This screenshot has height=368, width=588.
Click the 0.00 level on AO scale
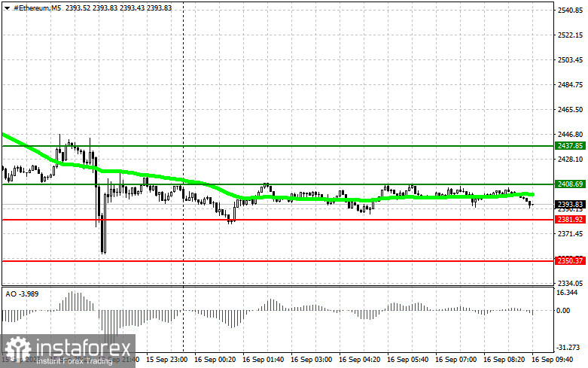(x=563, y=310)
